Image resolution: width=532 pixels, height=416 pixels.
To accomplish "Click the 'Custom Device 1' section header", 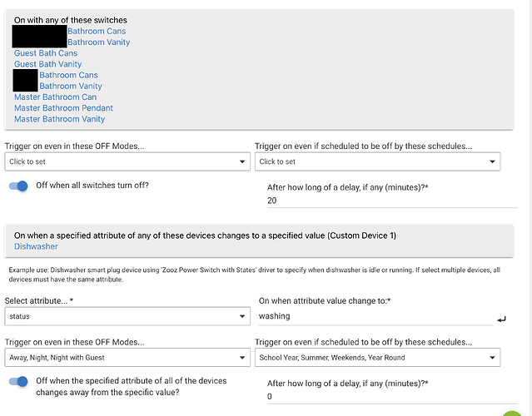I will pos(205,235).
